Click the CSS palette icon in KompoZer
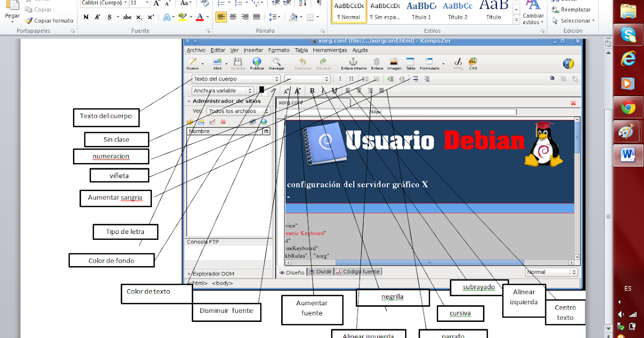The image size is (644, 338). tap(473, 64)
